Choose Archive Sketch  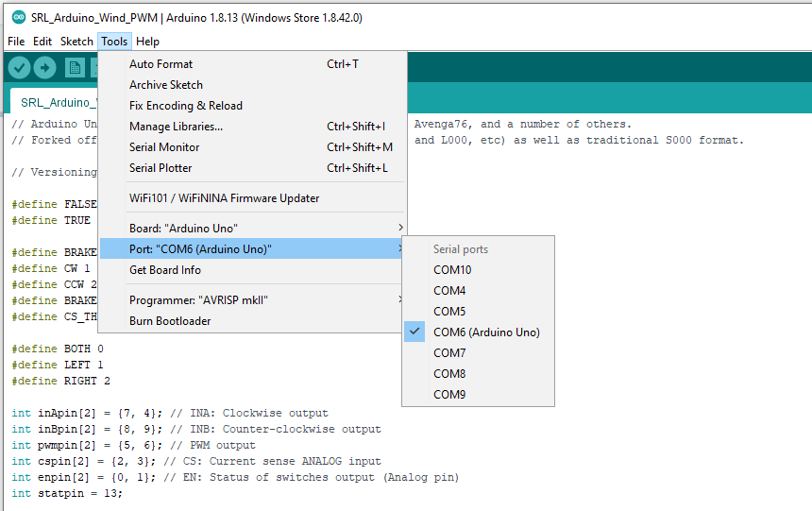coord(252,85)
